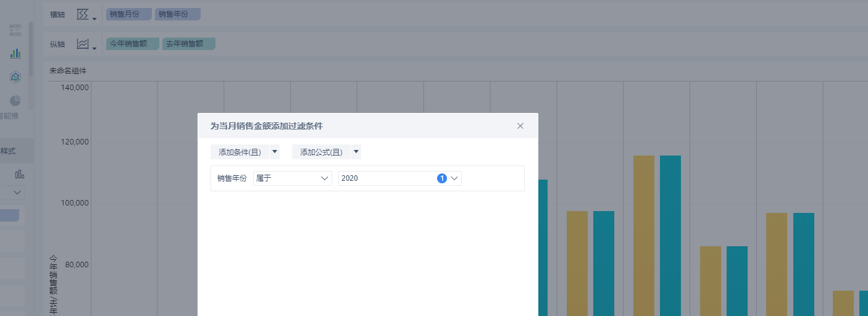Open dropdown arrow next to 添加公式(且)
868x316 pixels.
click(x=356, y=152)
